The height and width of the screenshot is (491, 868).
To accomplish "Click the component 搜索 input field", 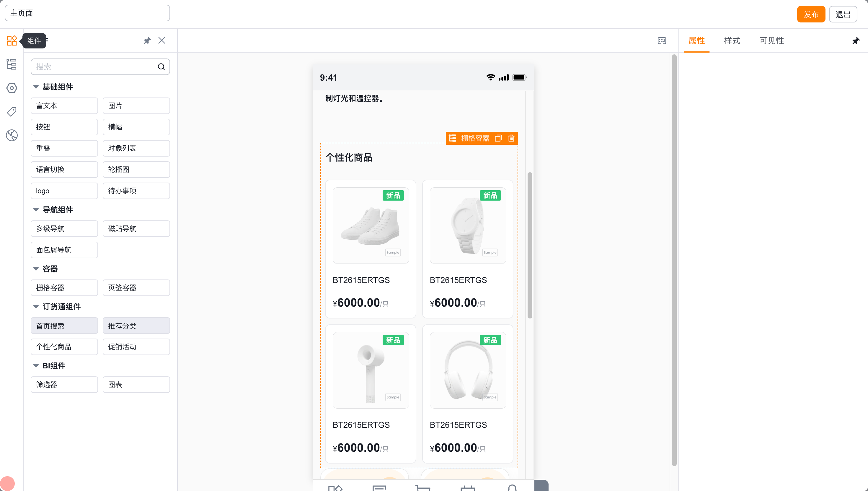I will click(x=100, y=66).
